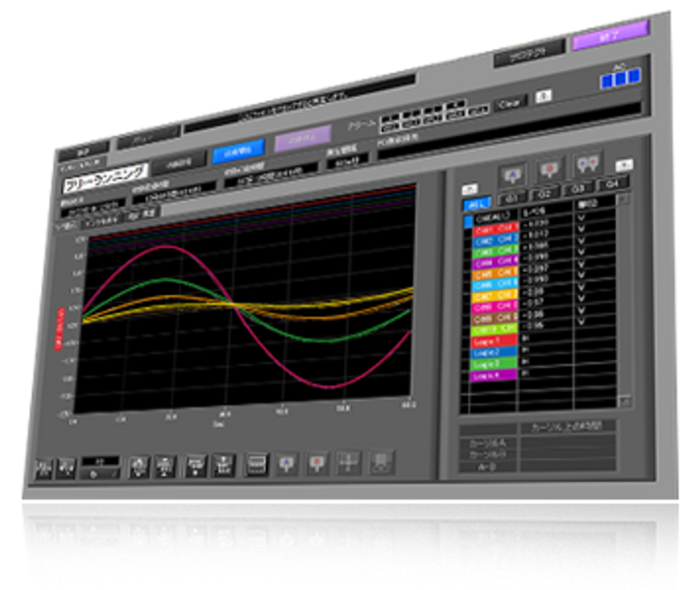Click the crosshair cursor icon in the bottom toolbar
This screenshot has width=700, height=590.
[348, 464]
